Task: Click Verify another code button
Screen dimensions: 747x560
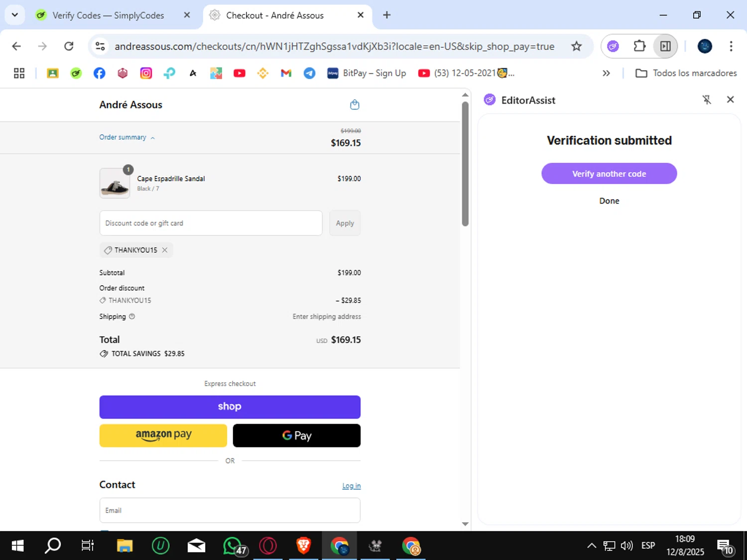Action: click(609, 174)
